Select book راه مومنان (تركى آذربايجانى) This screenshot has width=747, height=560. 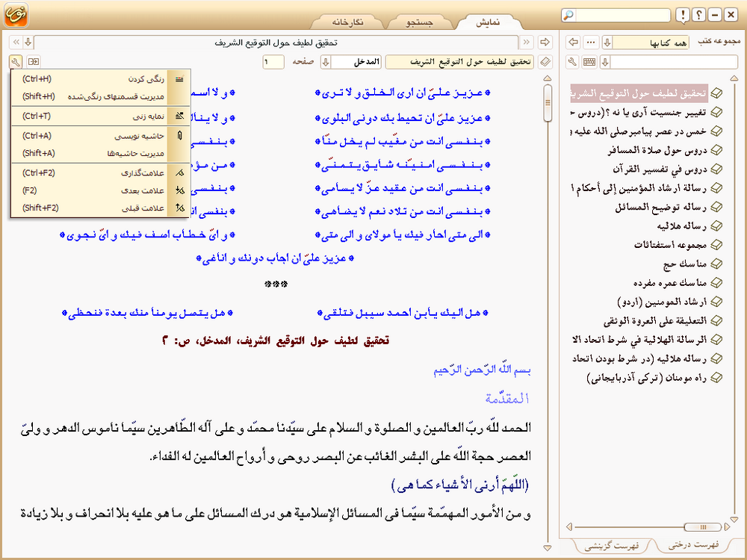(x=646, y=378)
